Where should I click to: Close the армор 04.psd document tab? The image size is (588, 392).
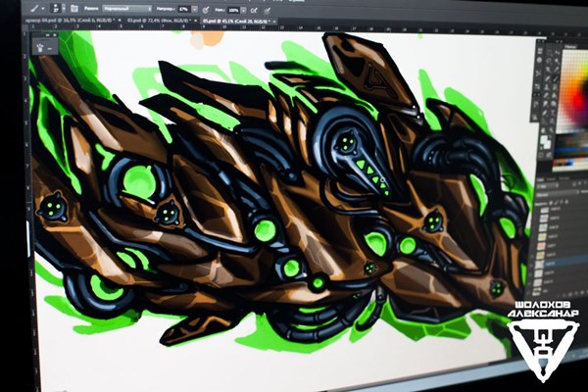120,21
